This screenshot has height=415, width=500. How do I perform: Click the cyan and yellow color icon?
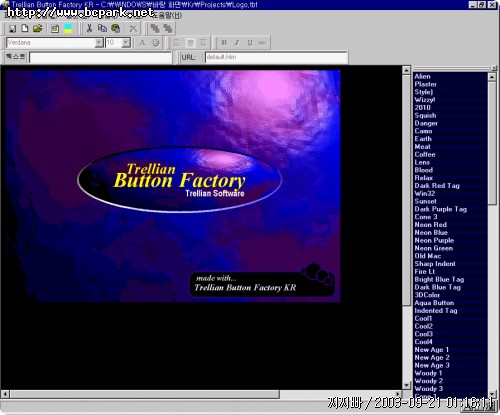click(68, 29)
